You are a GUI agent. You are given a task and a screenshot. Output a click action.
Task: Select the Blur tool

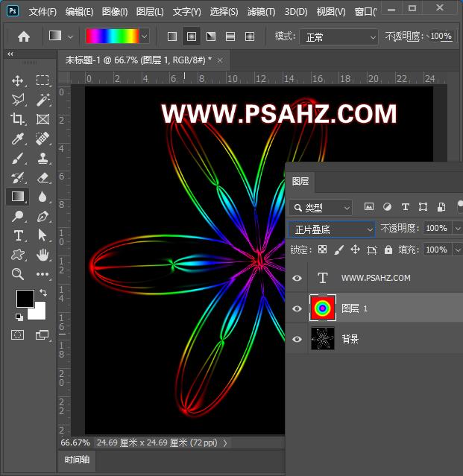click(42, 197)
